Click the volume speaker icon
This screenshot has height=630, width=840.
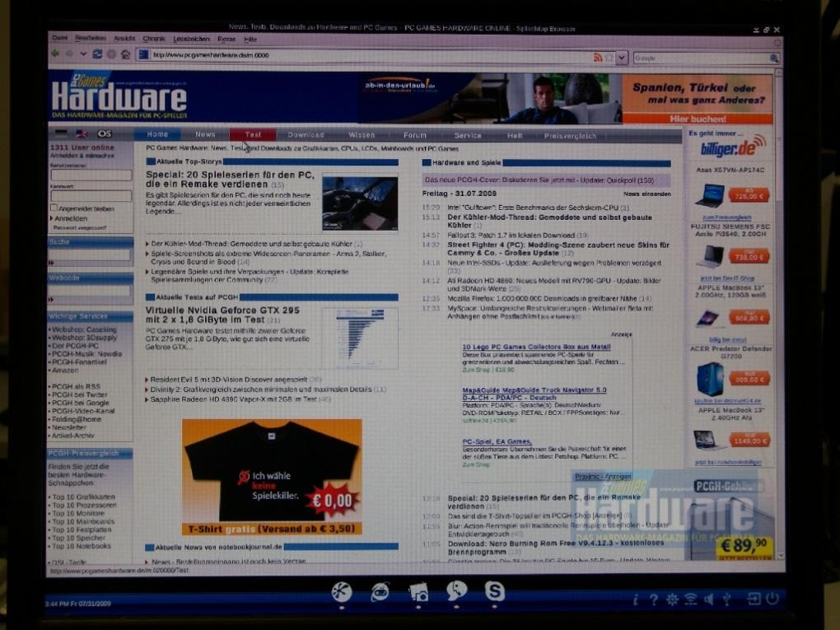pyautogui.click(x=709, y=600)
